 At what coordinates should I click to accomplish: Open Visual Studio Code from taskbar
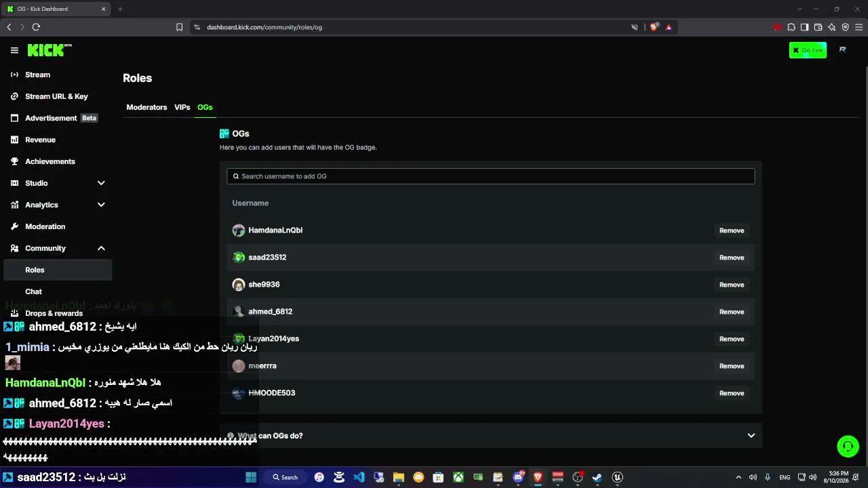point(359,477)
